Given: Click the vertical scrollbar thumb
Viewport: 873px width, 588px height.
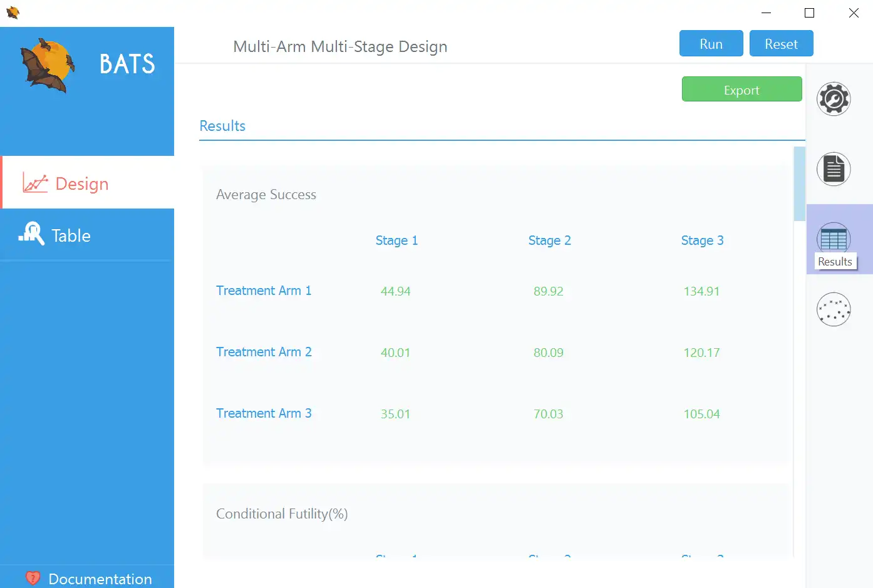Looking at the screenshot, I should tap(799, 183).
